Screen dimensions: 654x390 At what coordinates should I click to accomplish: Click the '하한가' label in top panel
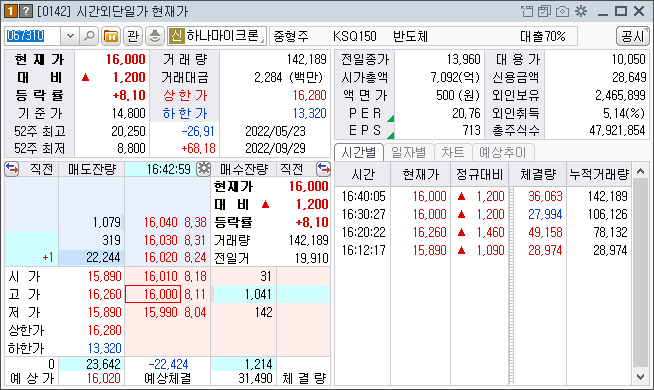point(185,113)
